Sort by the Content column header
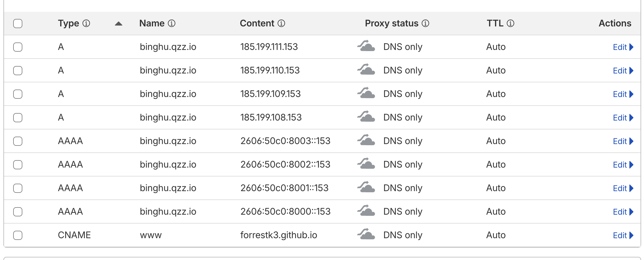The image size is (644, 260). [x=257, y=23]
